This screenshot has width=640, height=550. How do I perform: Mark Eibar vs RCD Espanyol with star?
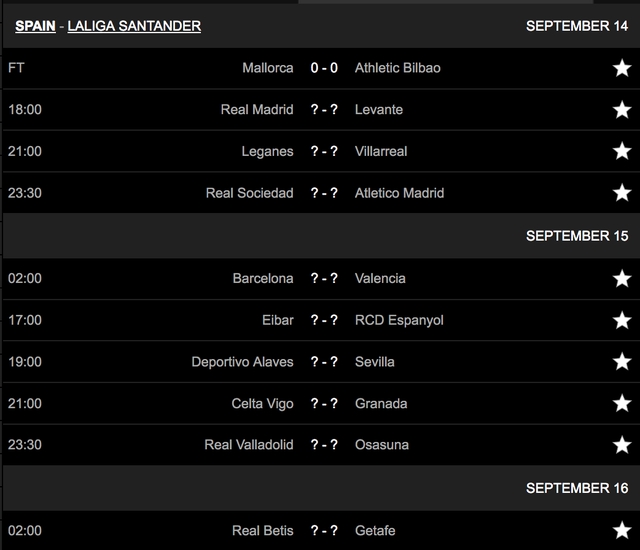[622, 321]
